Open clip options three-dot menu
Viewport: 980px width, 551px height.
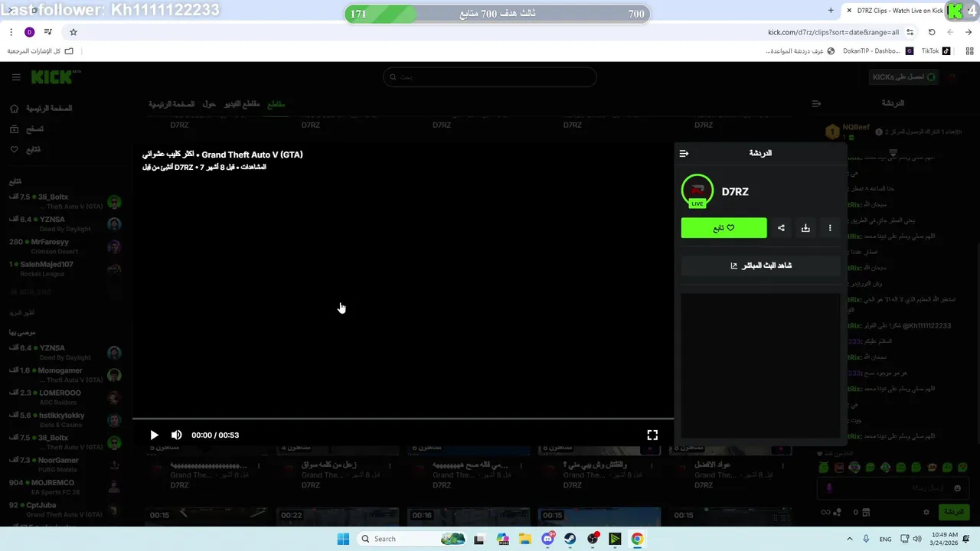[830, 228]
